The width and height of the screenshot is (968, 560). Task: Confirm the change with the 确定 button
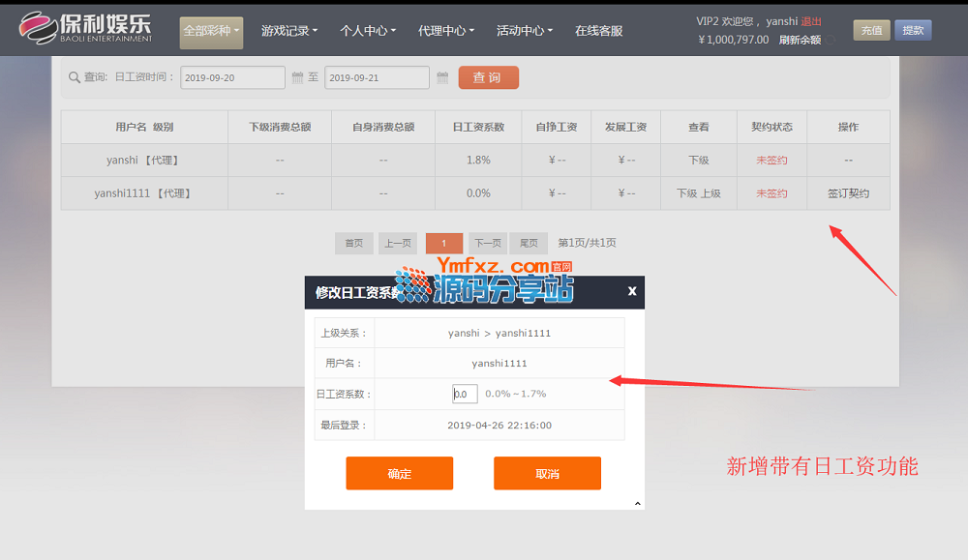pos(399,474)
